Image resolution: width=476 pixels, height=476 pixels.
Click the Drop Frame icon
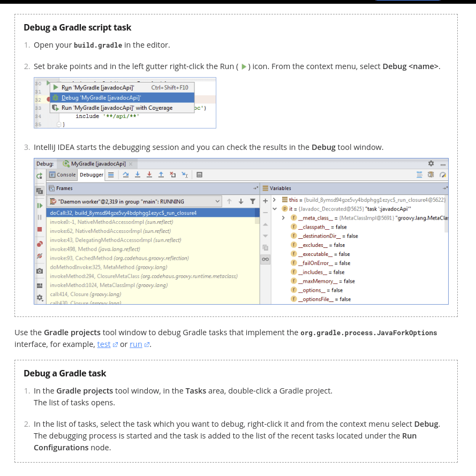coord(173,175)
